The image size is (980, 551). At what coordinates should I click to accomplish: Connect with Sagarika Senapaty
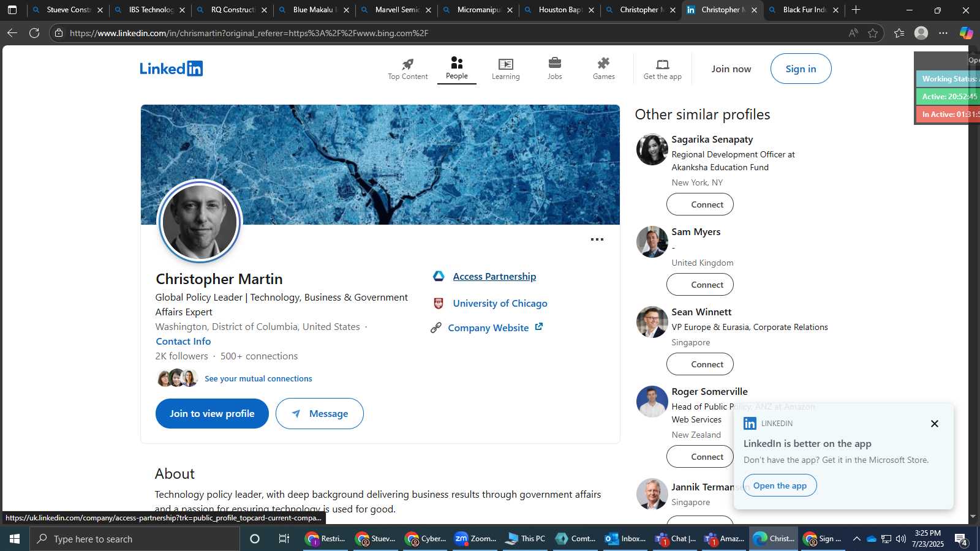pyautogui.click(x=700, y=204)
